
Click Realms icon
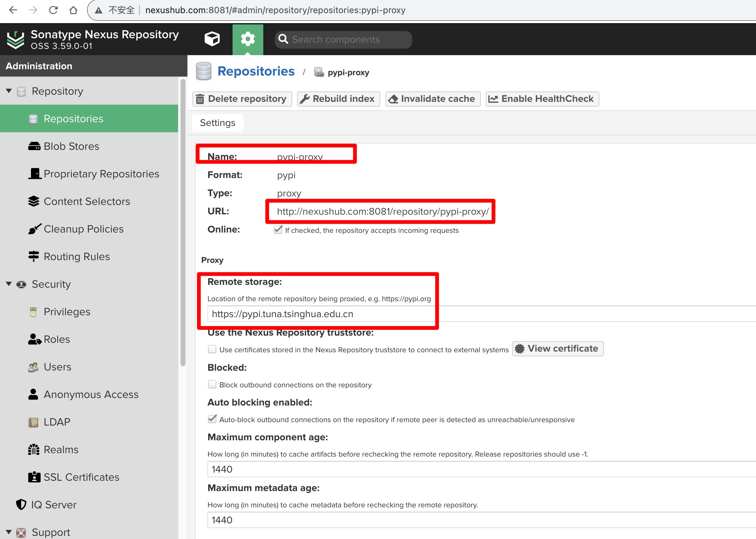click(34, 449)
